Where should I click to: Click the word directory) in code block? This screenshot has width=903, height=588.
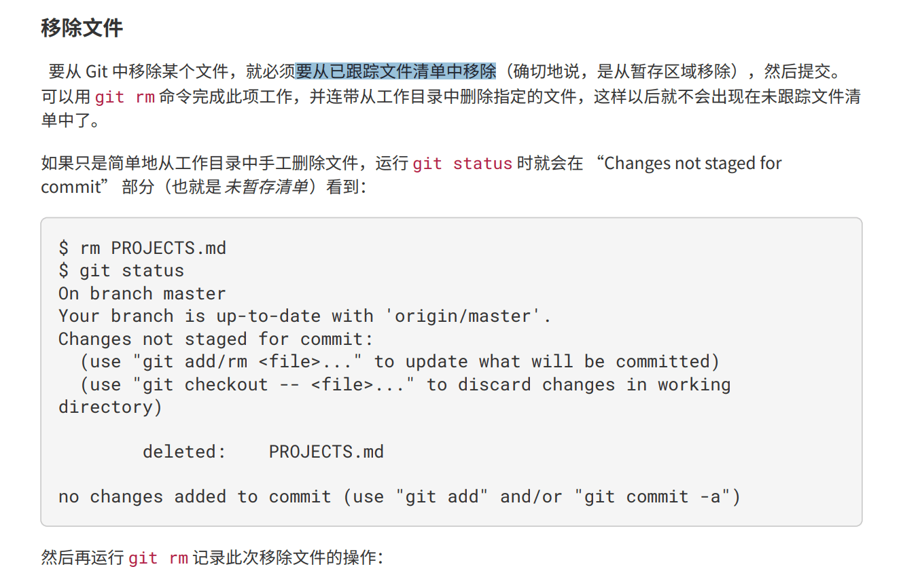pyautogui.click(x=110, y=407)
